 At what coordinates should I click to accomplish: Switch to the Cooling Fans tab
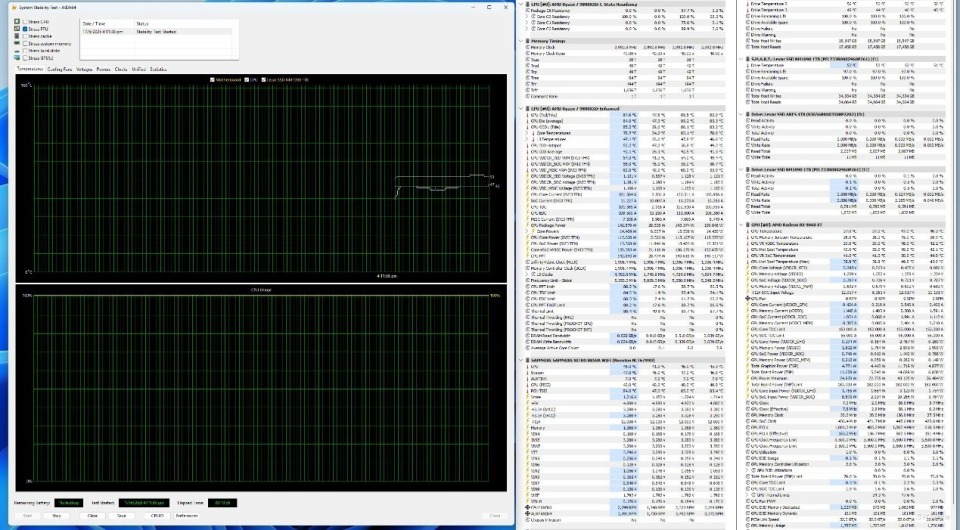(x=59, y=69)
